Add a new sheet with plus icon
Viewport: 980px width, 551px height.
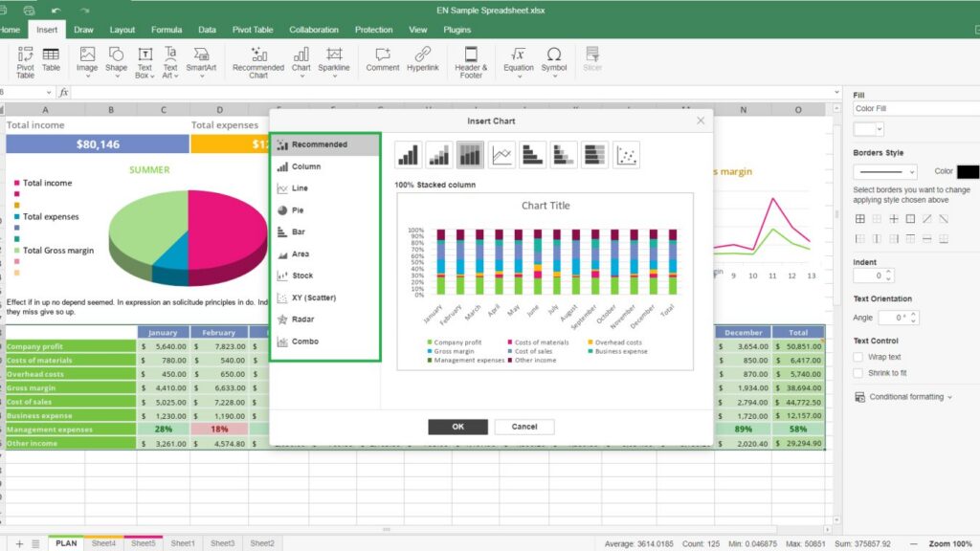(x=19, y=544)
